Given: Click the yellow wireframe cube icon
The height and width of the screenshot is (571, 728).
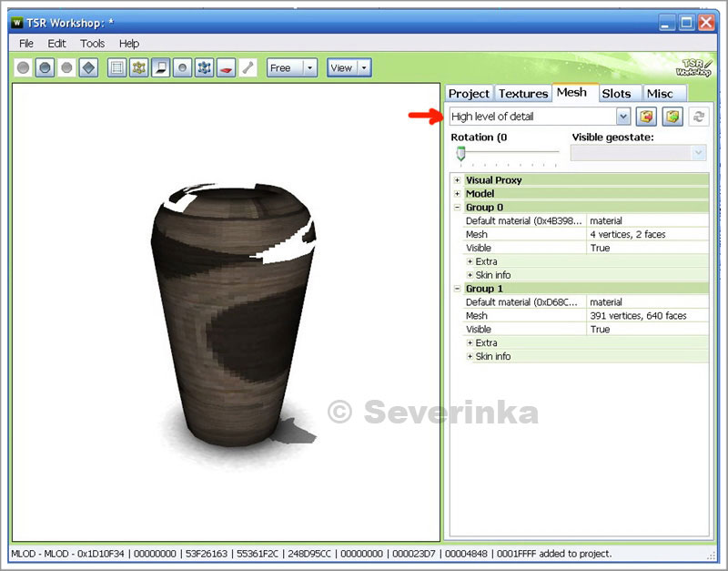Looking at the screenshot, I should (138, 68).
